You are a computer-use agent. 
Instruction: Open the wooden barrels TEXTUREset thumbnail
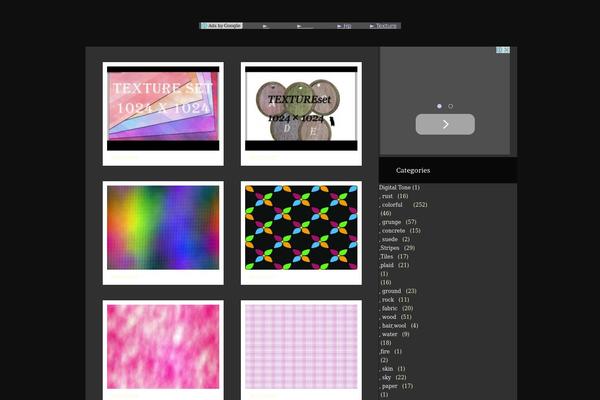coord(301,108)
